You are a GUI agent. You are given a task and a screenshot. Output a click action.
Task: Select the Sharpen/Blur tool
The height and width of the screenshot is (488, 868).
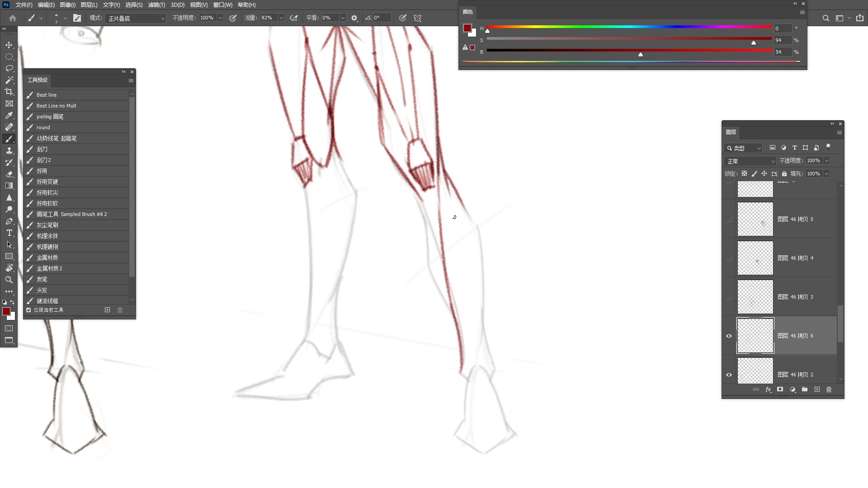(x=9, y=198)
